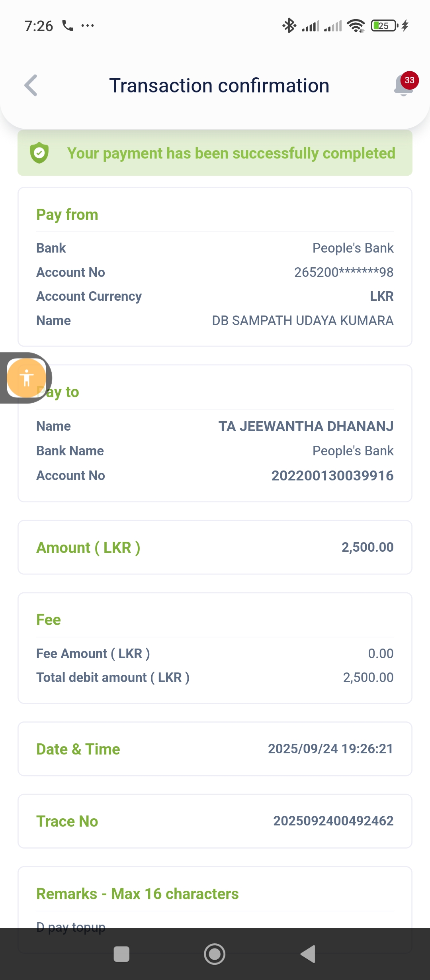Tap the Wi-Fi status icon

pos(356,26)
